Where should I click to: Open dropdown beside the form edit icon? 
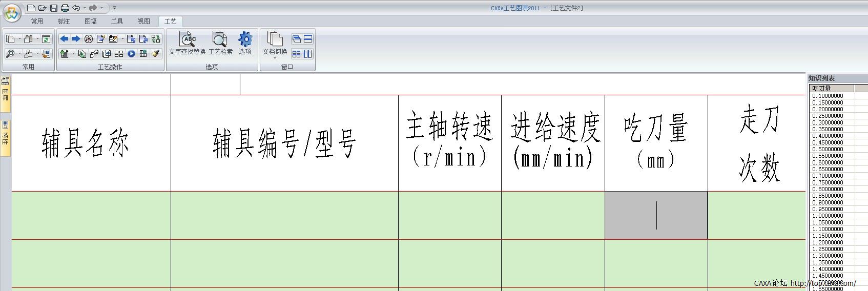(122, 39)
